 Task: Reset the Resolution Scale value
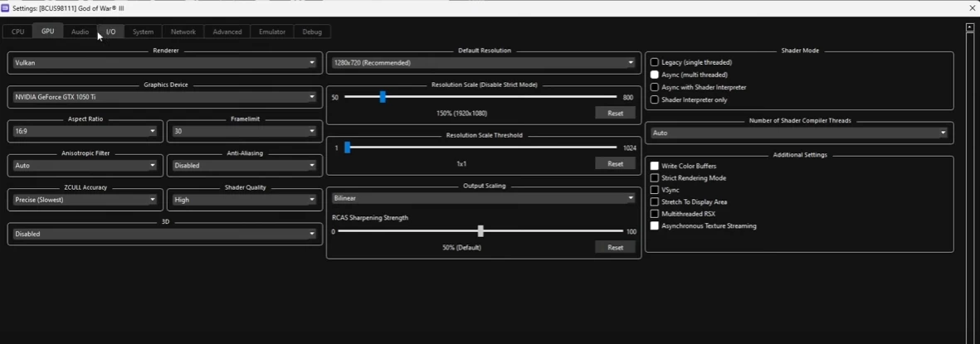(x=615, y=113)
